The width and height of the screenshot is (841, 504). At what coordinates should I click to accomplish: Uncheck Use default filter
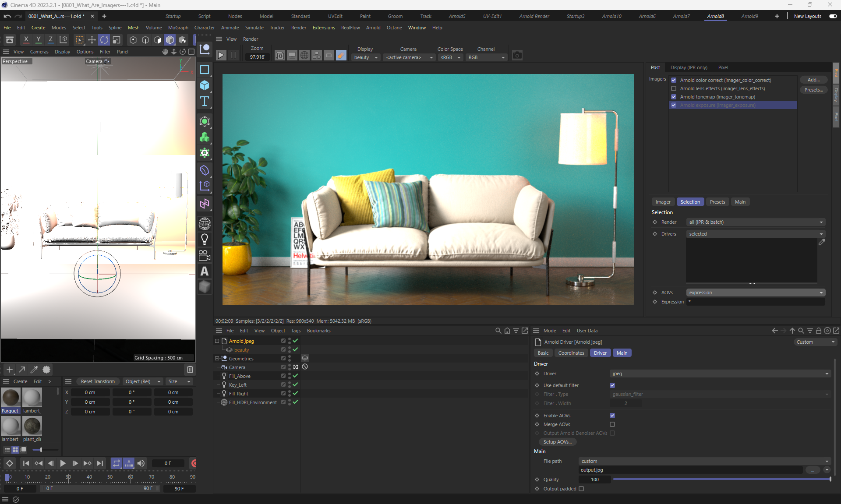[x=612, y=385]
